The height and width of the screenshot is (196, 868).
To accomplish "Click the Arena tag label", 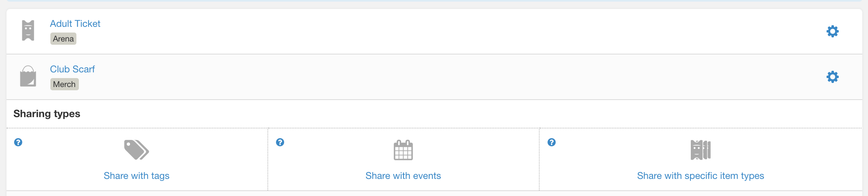I will pyautogui.click(x=63, y=39).
